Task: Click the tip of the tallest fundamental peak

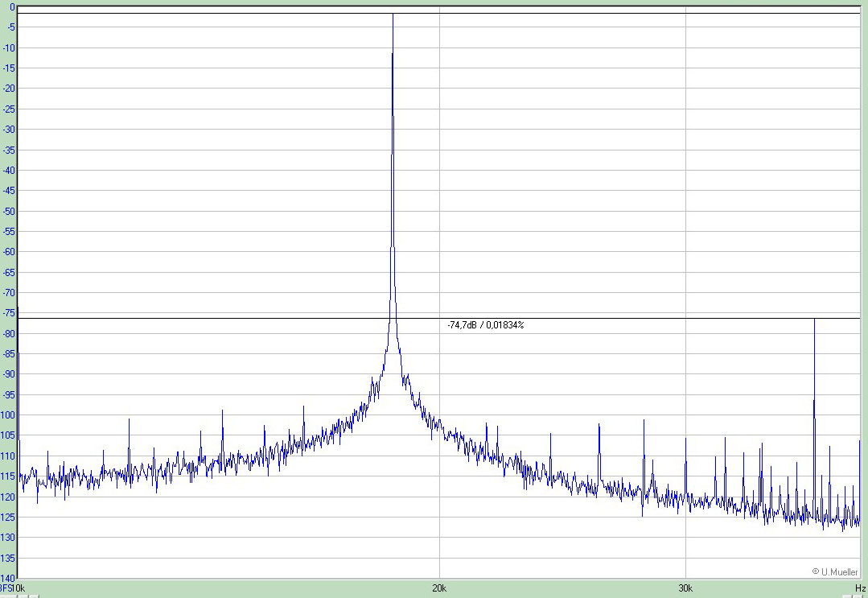Action: (393, 14)
